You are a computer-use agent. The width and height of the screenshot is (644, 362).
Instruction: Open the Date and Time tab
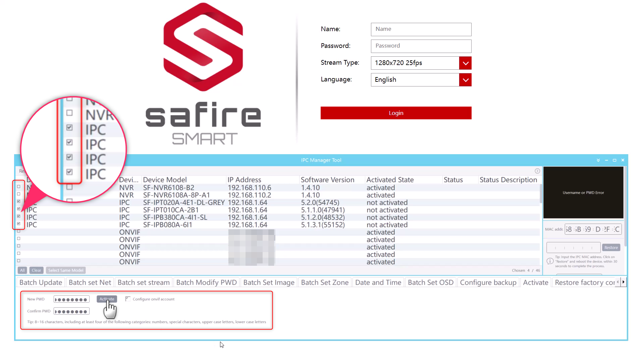tap(378, 282)
